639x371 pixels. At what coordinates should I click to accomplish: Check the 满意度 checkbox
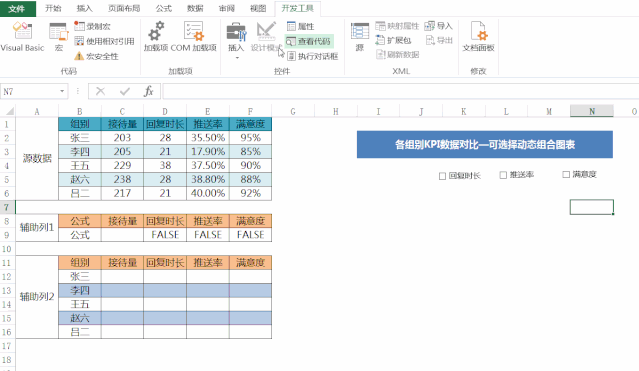point(566,174)
